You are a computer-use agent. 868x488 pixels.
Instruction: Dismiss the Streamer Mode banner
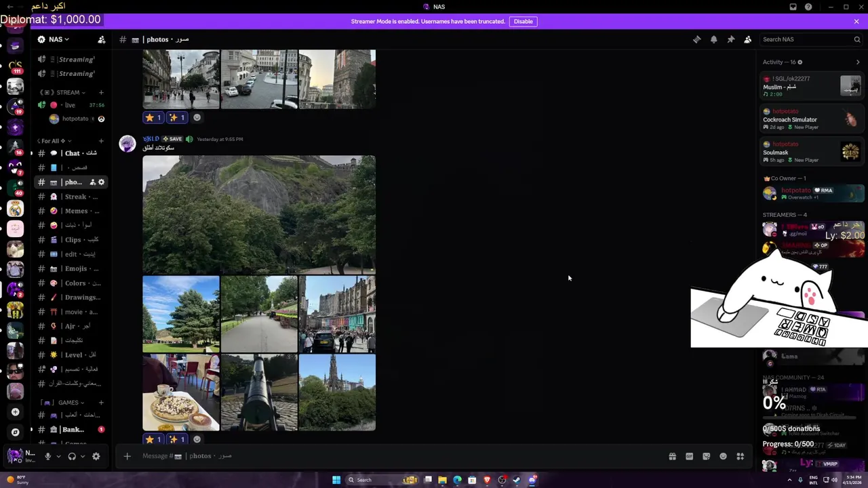pos(856,21)
